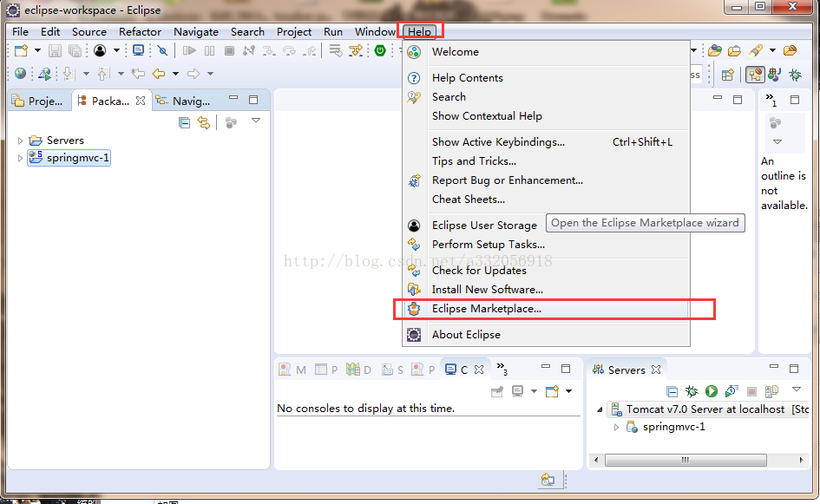Switch to the Project Explorer tab
820x504 pixels.
(x=39, y=101)
